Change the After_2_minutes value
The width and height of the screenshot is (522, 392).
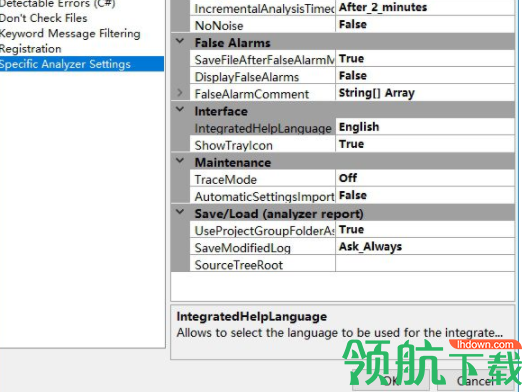[x=425, y=7]
